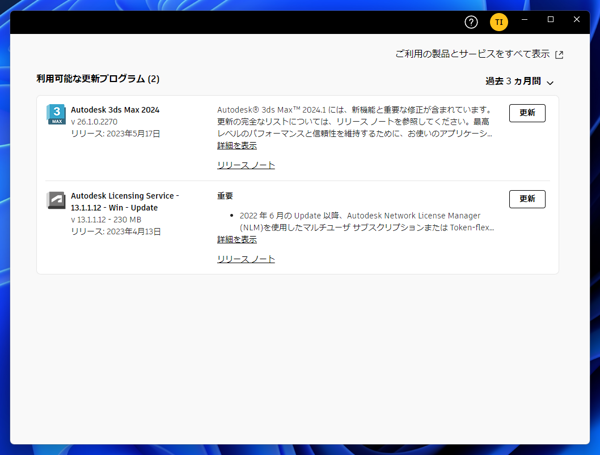Open リリース ノート for 3ds Max 2024

coord(246,165)
